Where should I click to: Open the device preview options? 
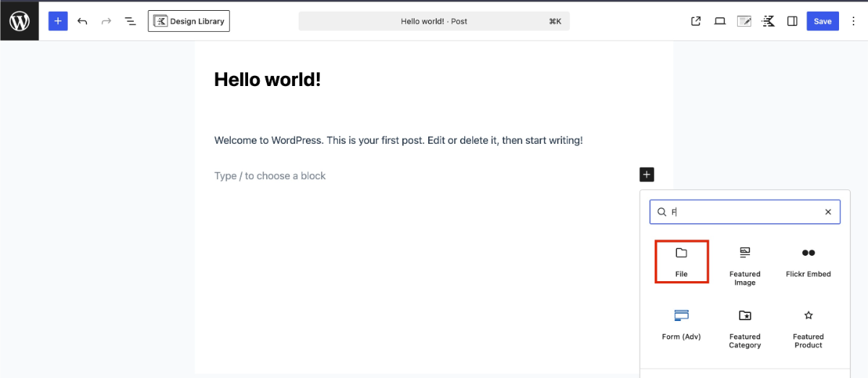pos(720,21)
